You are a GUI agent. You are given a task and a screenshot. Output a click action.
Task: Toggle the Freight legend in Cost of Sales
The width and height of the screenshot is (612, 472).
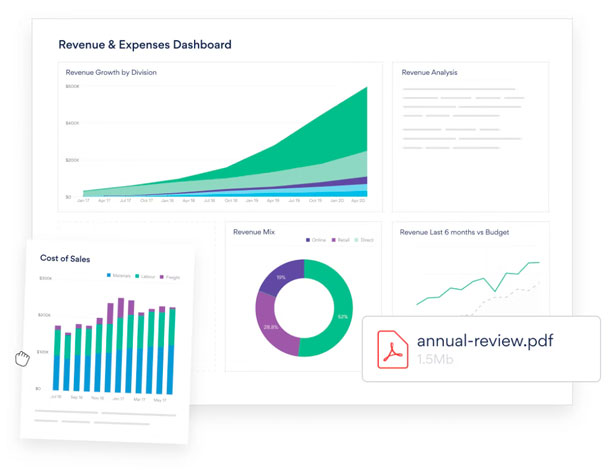[170, 277]
